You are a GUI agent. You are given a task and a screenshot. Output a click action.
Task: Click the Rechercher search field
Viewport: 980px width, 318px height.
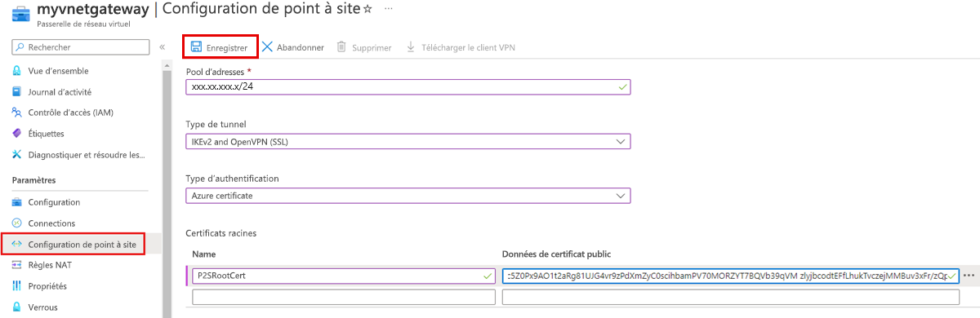coord(81,47)
